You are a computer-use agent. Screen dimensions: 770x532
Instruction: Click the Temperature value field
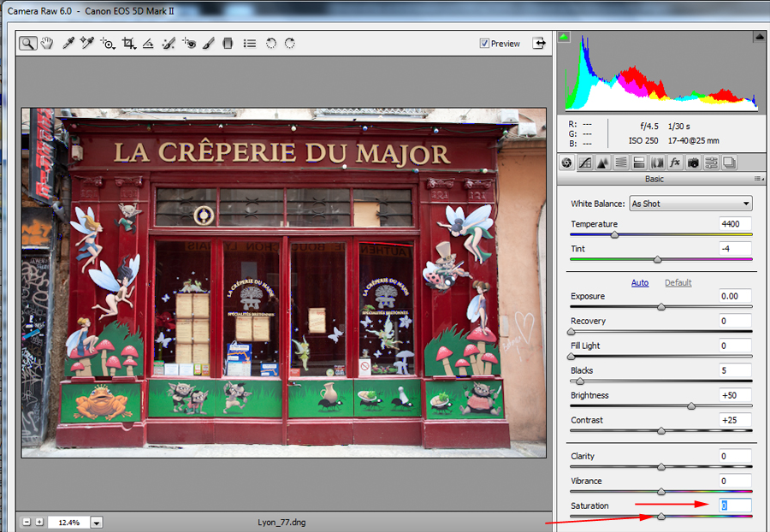pyautogui.click(x=735, y=224)
